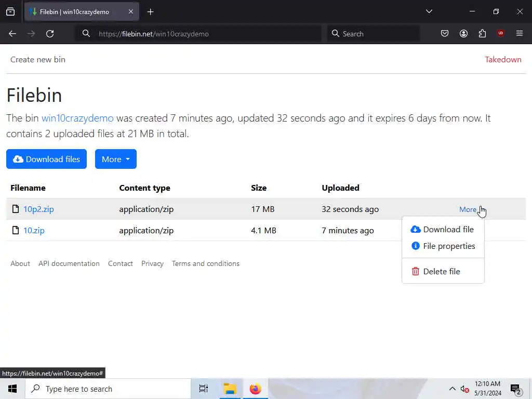Choose File properties from the menu
Viewport: 532px width, 399px height.
coord(443,246)
